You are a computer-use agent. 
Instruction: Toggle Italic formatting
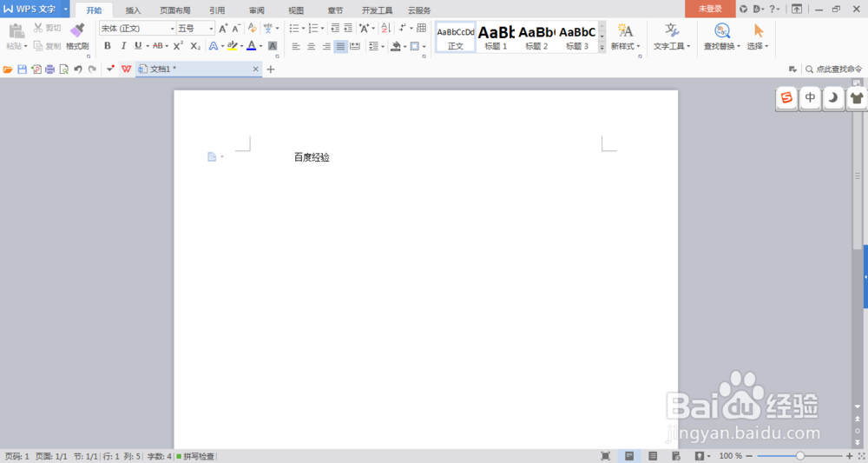123,46
